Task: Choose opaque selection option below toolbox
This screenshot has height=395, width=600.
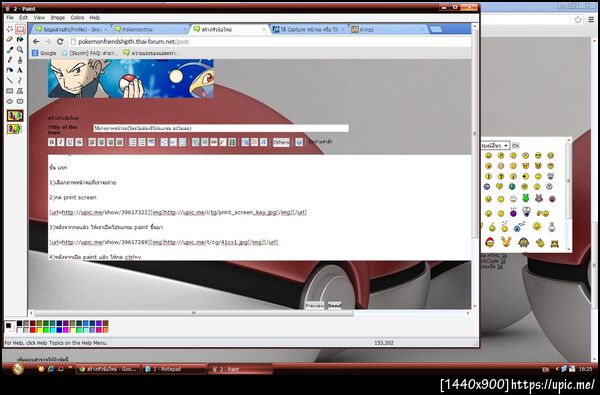Action: [x=15, y=116]
